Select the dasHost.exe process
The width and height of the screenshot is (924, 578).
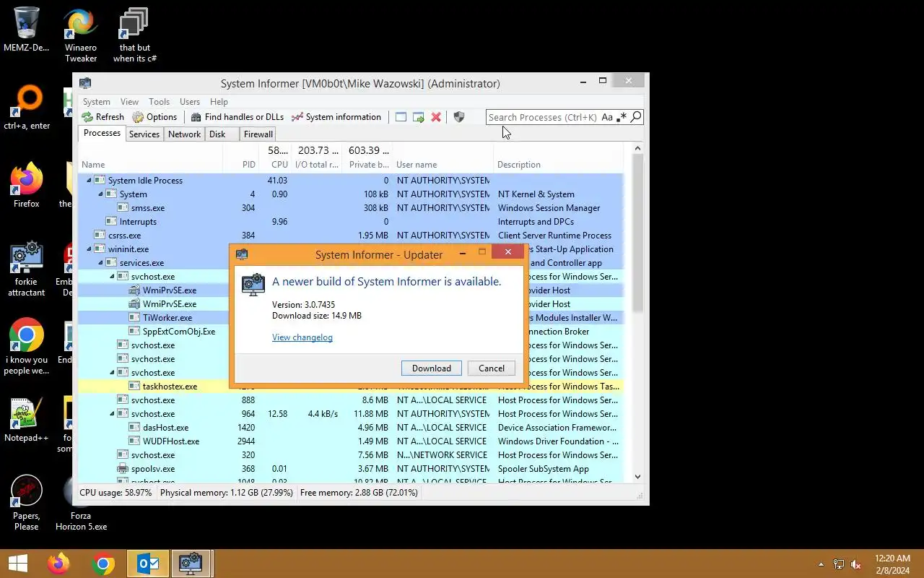pyautogui.click(x=350, y=428)
